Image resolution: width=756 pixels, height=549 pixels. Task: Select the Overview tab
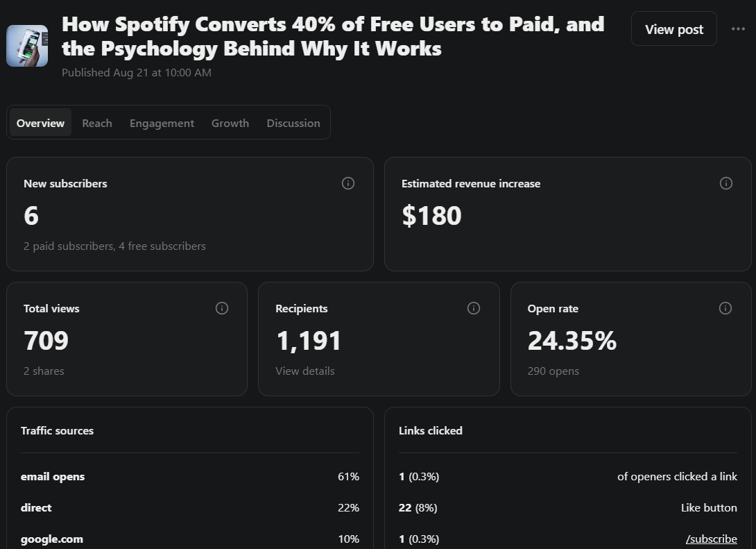(x=40, y=123)
